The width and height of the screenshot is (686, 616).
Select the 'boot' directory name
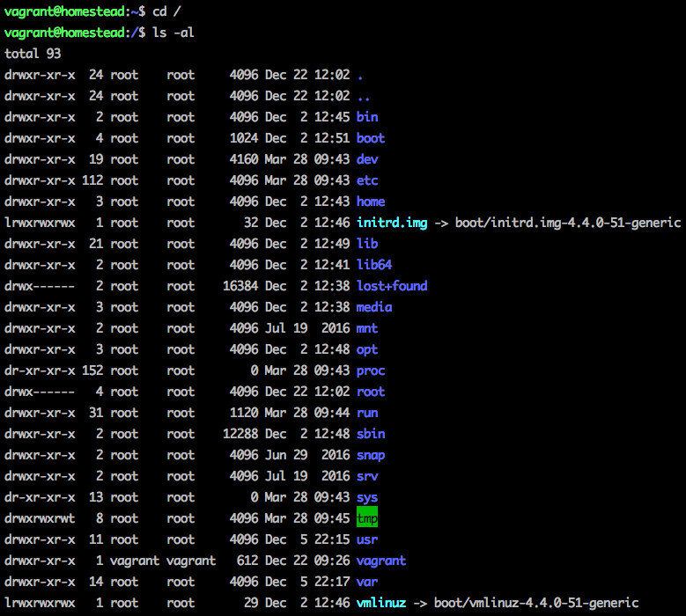pyautogui.click(x=371, y=138)
